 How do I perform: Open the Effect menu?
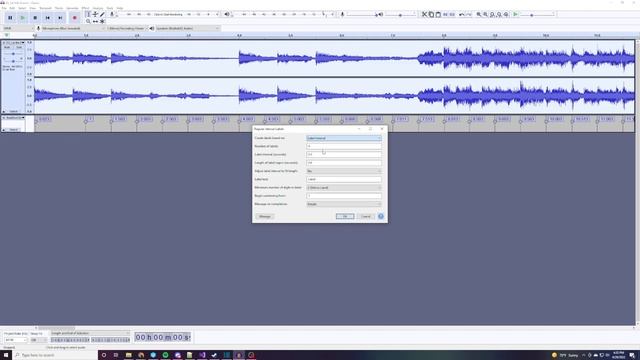pos(85,8)
